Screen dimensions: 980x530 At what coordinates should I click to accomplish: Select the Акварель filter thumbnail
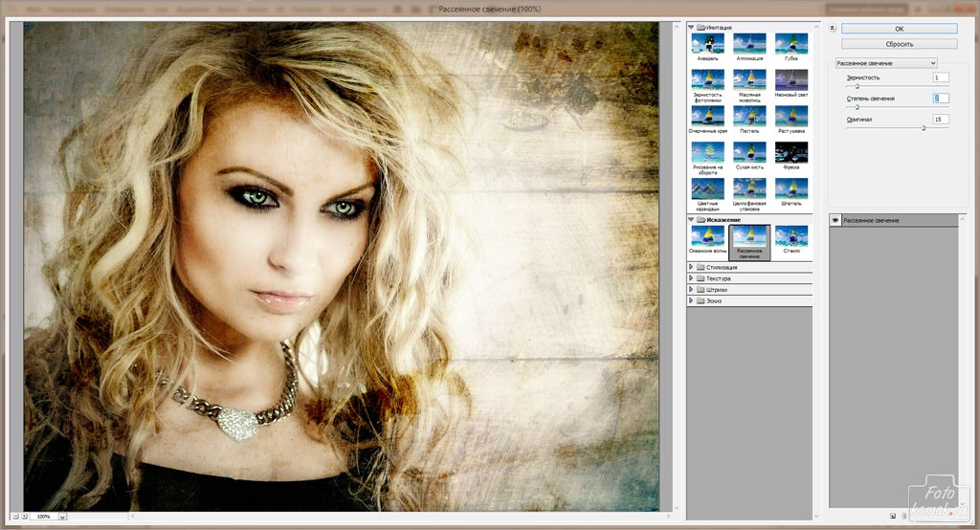click(707, 44)
